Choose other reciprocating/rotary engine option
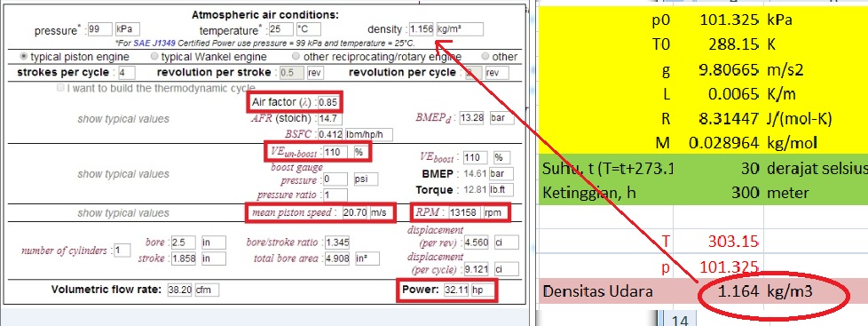This screenshot has height=326, width=868. 296,56
